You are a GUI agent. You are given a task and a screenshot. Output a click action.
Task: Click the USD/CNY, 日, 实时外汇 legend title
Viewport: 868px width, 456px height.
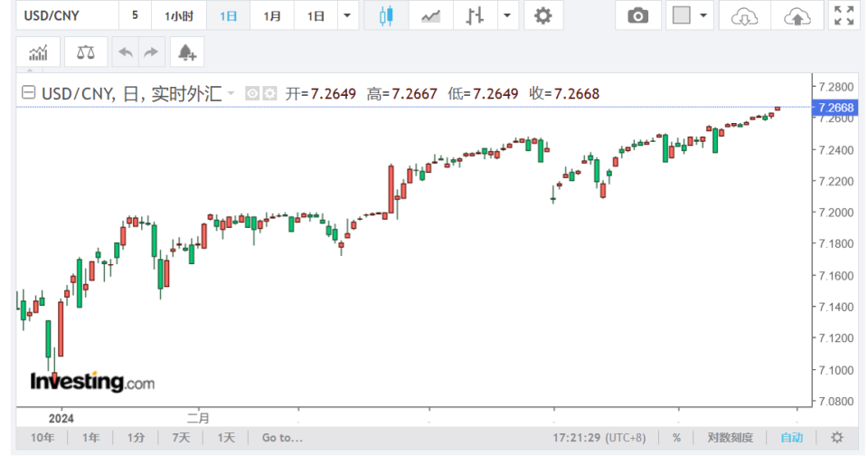(x=132, y=93)
